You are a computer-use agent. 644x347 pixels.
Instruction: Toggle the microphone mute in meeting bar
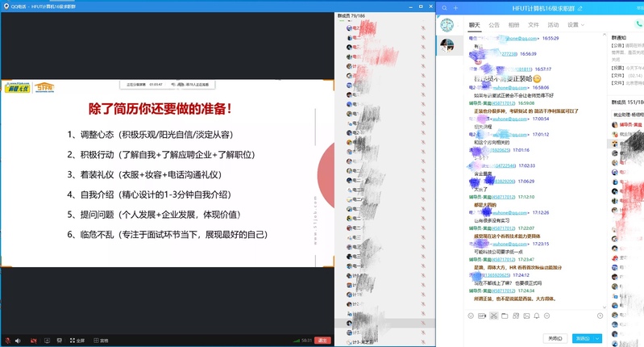click(x=7, y=341)
